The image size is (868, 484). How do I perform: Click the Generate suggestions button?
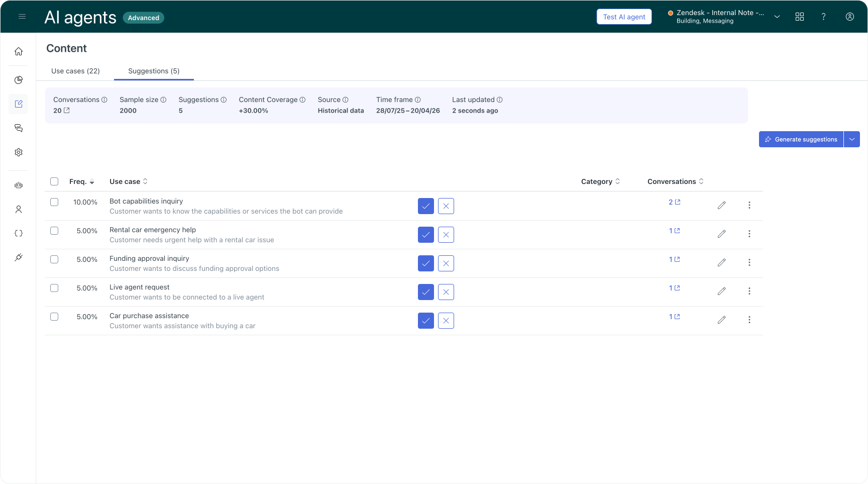(801, 139)
